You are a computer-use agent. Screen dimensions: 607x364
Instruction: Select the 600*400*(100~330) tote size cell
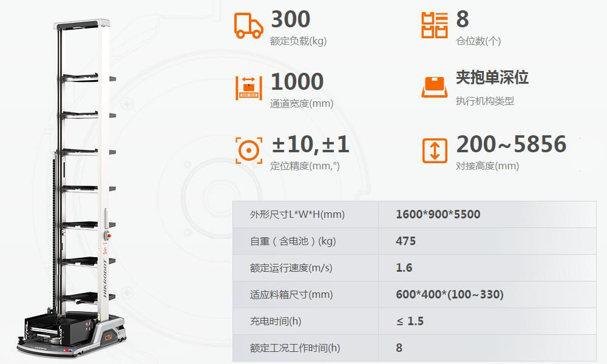click(x=449, y=294)
